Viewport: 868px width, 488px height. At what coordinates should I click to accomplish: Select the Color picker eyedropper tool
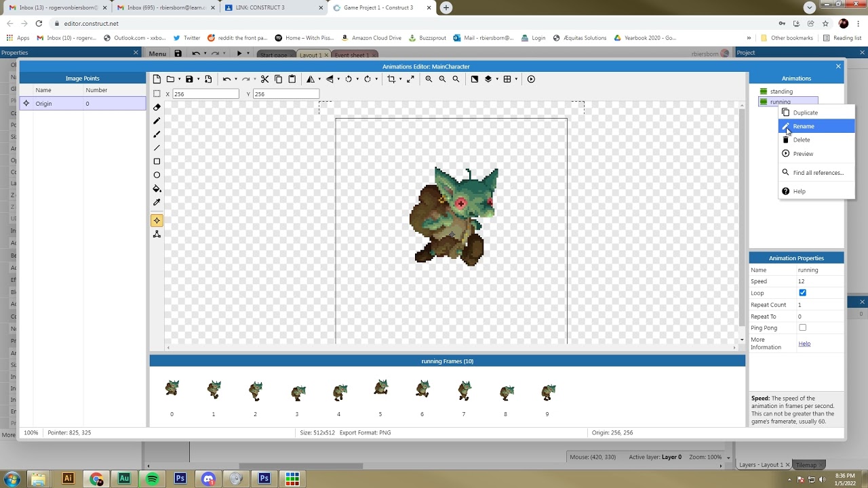coord(157,202)
